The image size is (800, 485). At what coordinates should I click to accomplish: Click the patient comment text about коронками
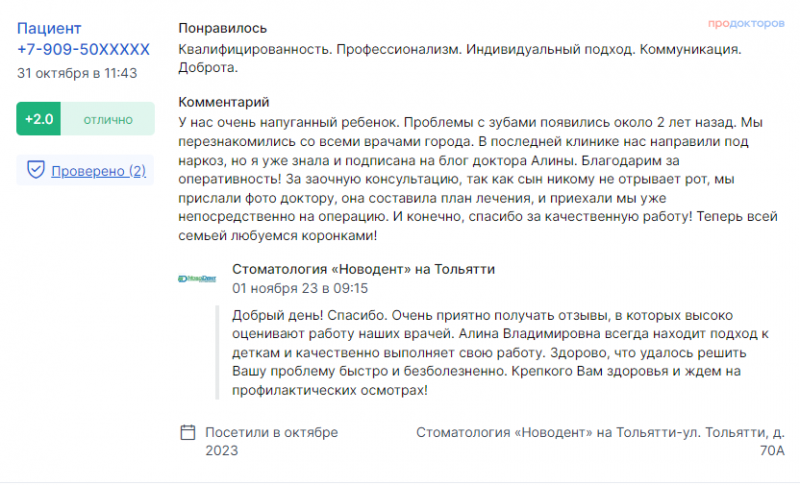[478, 179]
